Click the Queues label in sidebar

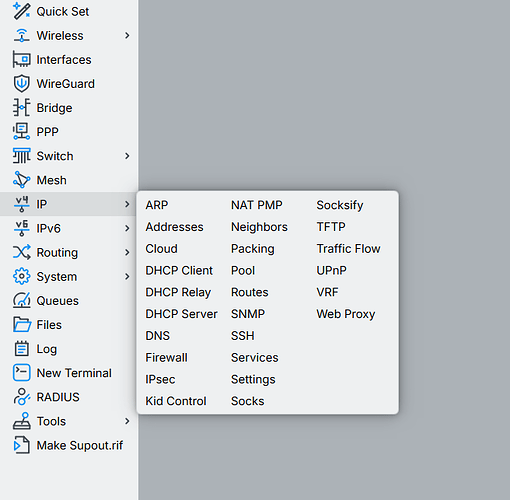click(58, 301)
